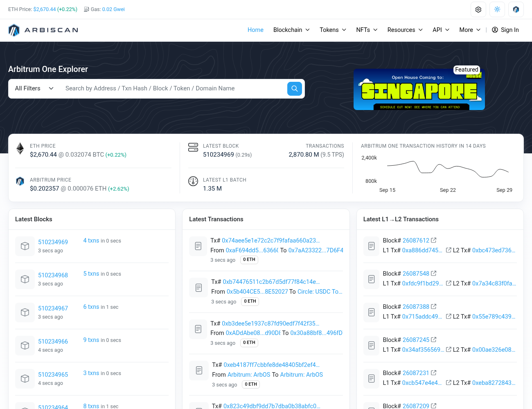Click the gas price 0.02 Gwei link

(x=113, y=9)
